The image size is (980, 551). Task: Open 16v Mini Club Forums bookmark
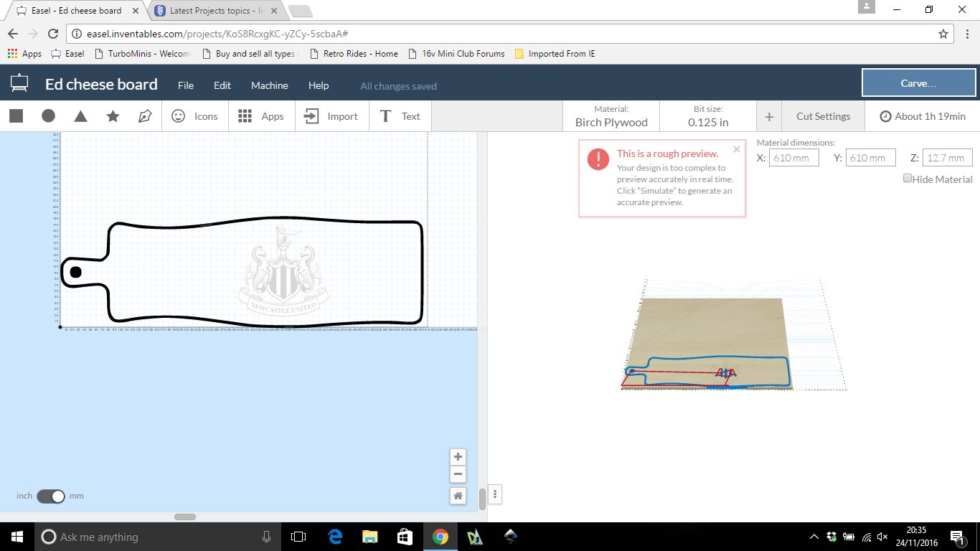(x=456, y=54)
